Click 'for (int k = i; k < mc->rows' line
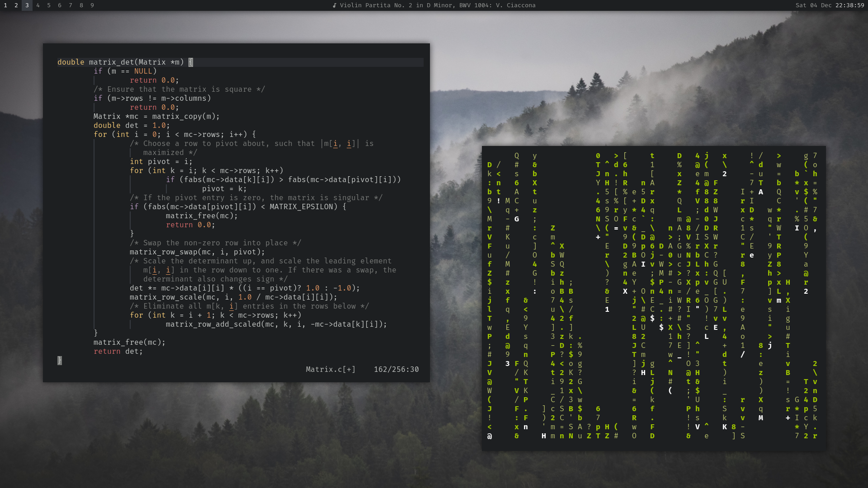The width and height of the screenshot is (868, 488). pyautogui.click(x=207, y=170)
